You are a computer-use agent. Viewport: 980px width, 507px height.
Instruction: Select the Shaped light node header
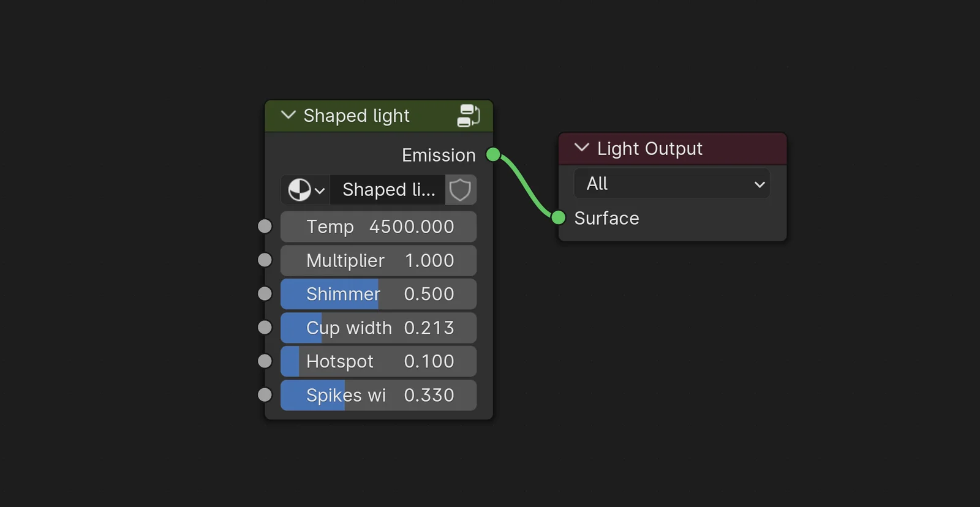point(367,115)
